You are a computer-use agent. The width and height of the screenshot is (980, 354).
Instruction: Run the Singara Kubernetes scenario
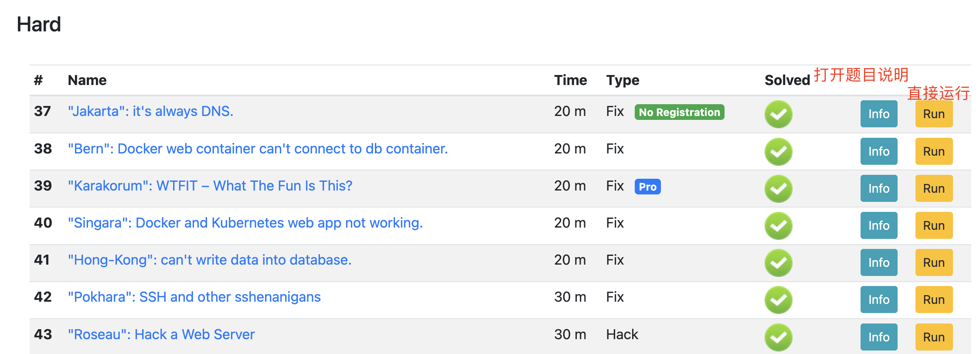(934, 225)
